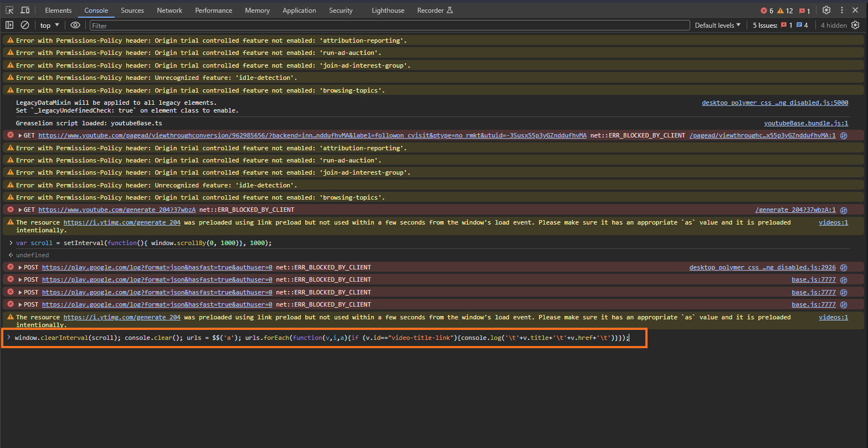Open the 5 Issues panel link

[x=780, y=25]
